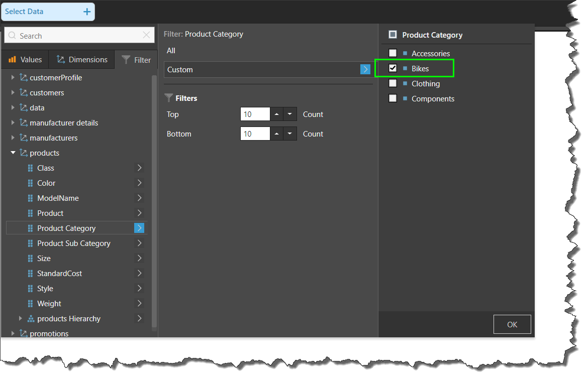This screenshot has width=588, height=379.
Task: Select the Style tree item
Action: 45,289
